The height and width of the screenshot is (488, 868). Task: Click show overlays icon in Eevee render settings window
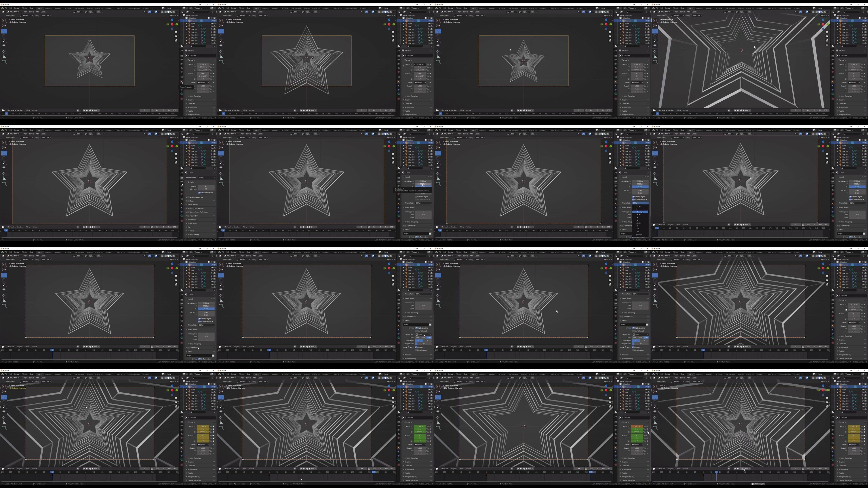pyautogui.click(x=156, y=134)
